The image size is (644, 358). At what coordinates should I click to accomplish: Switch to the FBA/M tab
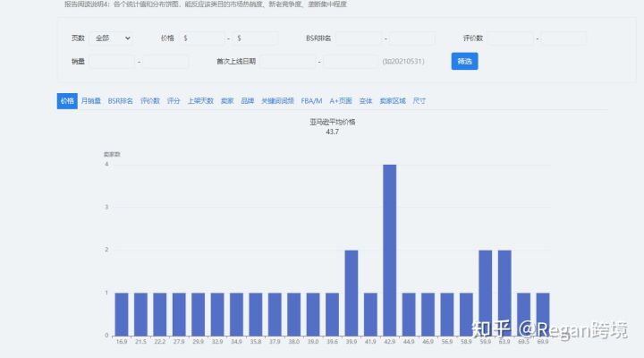tap(311, 101)
